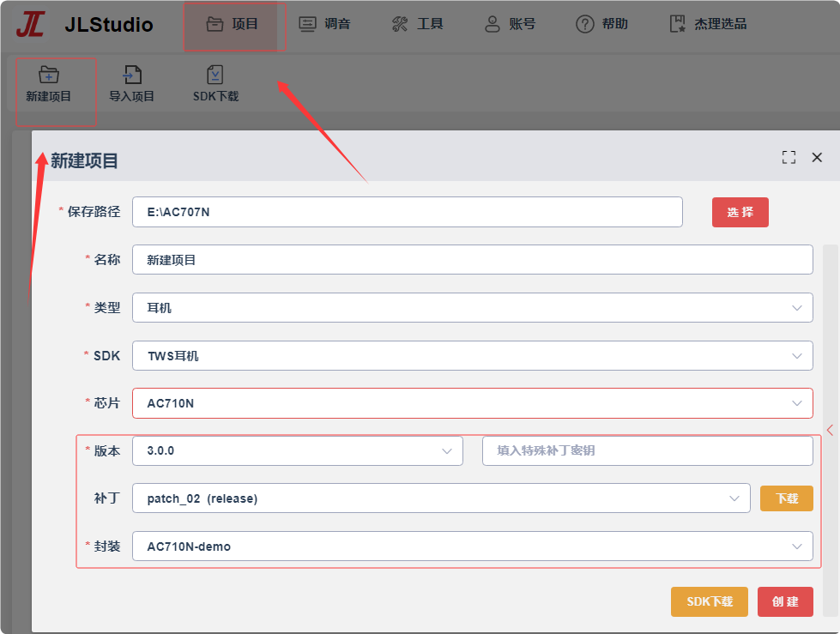Click the 导入项目 toolbar icon
The height and width of the screenshot is (634, 840).
pyautogui.click(x=132, y=84)
